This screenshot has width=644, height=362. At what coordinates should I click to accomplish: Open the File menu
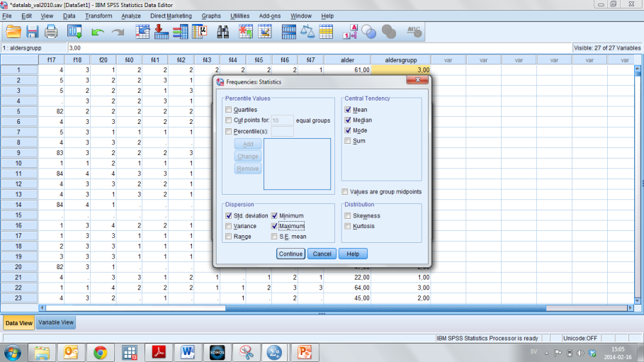tap(7, 16)
